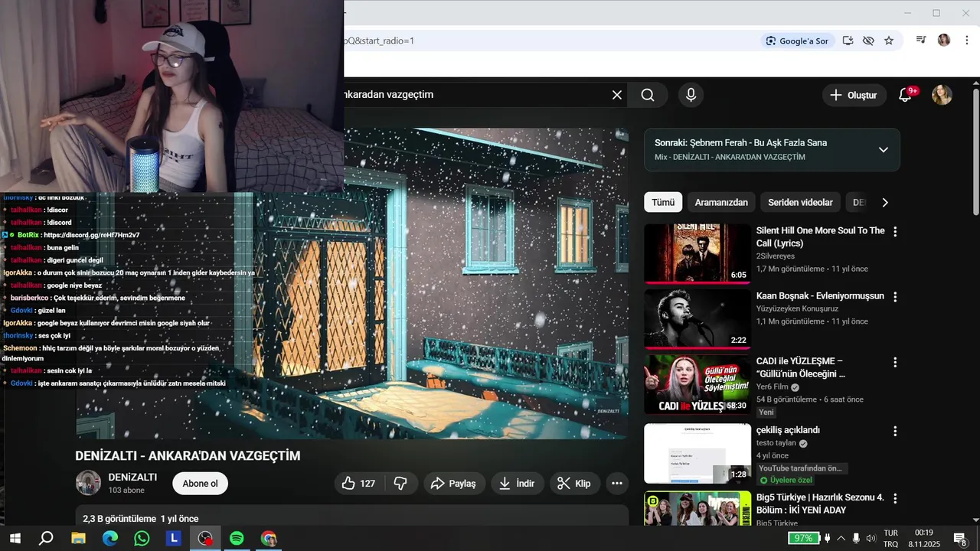Open options for Kaan Boşnak video

click(894, 297)
